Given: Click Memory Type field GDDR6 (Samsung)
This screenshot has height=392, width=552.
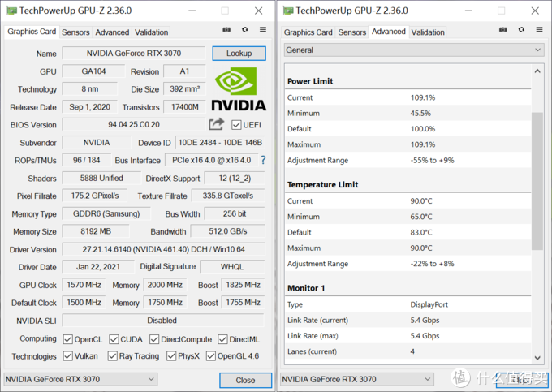Looking at the screenshot, I should click(106, 213).
